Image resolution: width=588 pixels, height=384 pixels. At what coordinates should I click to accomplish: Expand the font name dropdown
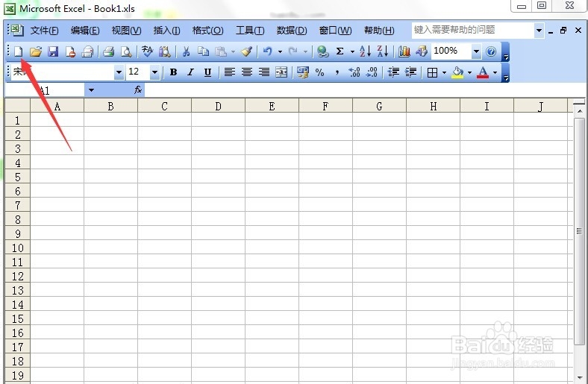(x=119, y=72)
